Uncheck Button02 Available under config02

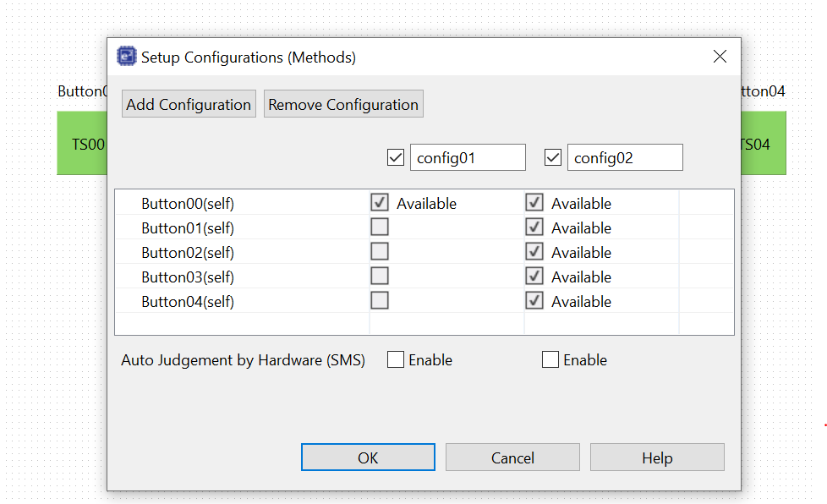tap(534, 252)
